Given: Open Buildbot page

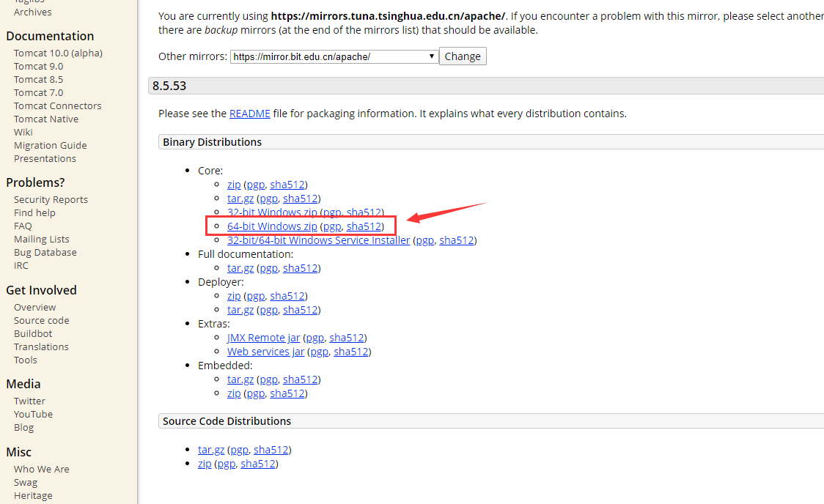Looking at the screenshot, I should 32,333.
